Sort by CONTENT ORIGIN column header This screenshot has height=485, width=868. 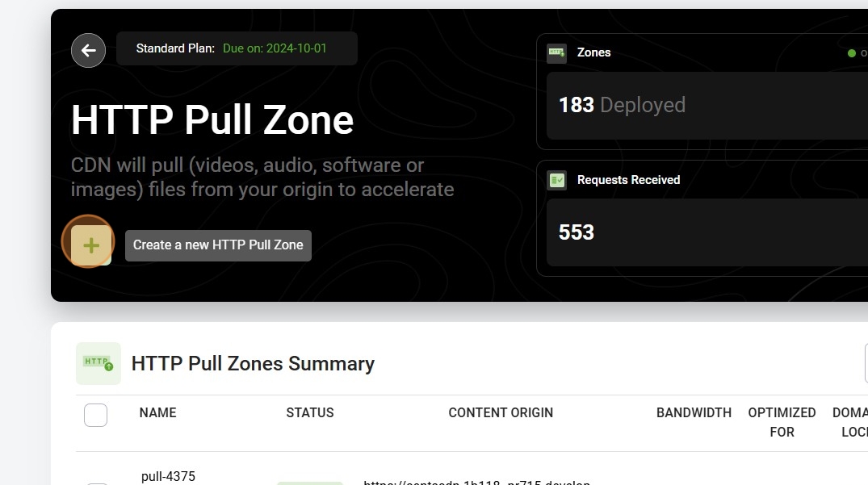point(501,412)
